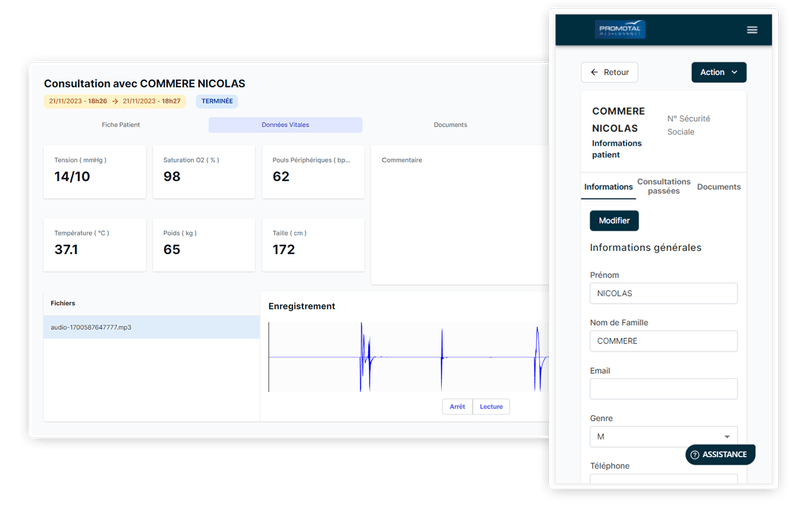Click the Poids value 65

tap(171, 249)
